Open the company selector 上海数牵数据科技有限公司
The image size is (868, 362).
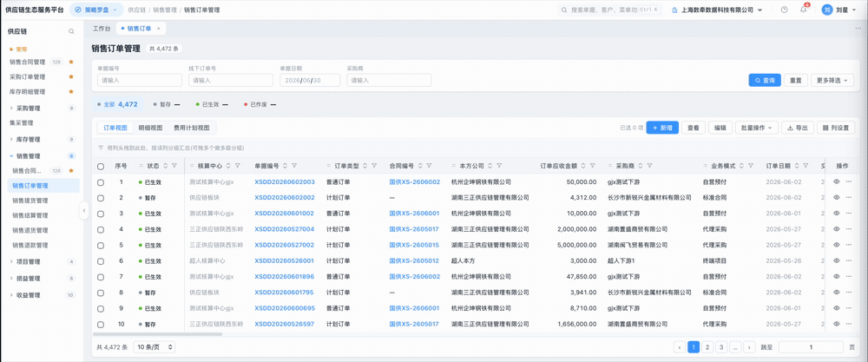click(x=718, y=10)
